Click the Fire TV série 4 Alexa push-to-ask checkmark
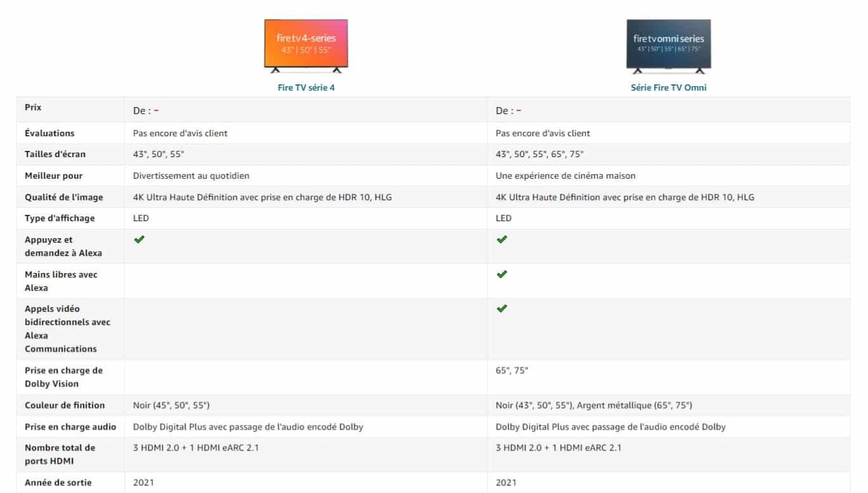This screenshot has height=493, width=868. pyautogui.click(x=139, y=240)
